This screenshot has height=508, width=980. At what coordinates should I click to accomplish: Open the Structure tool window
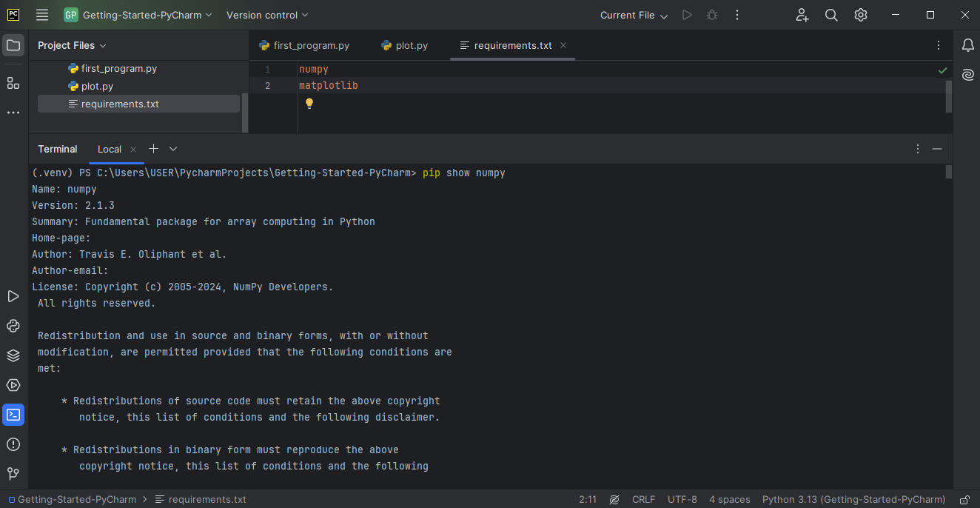click(13, 83)
